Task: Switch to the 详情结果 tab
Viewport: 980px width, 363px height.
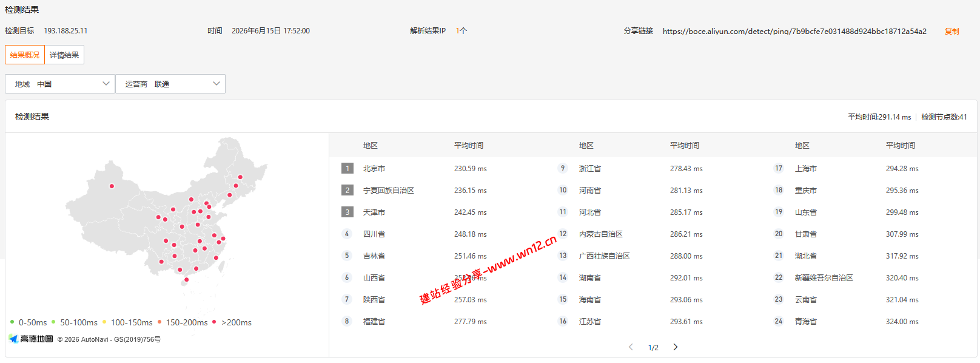Action: point(64,55)
